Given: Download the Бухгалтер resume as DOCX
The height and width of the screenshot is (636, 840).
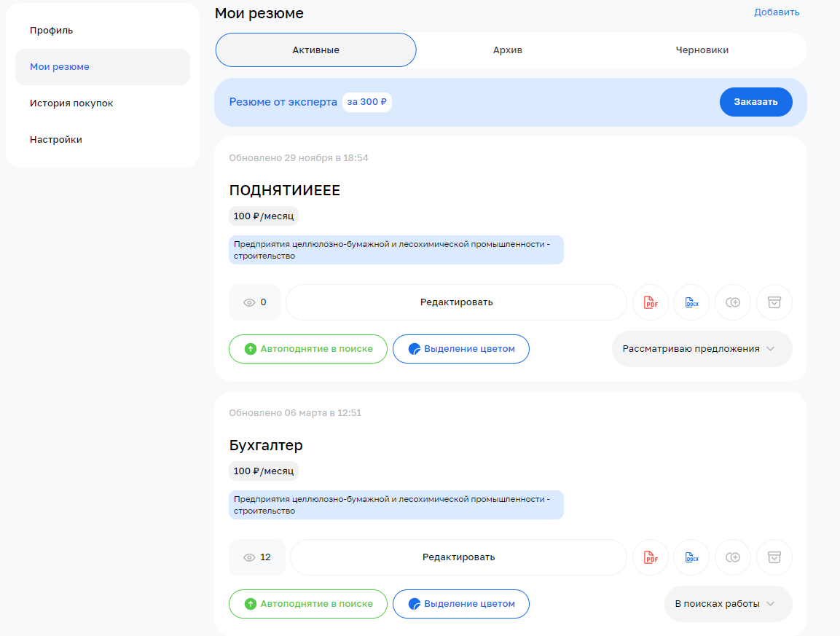Looking at the screenshot, I should point(691,557).
